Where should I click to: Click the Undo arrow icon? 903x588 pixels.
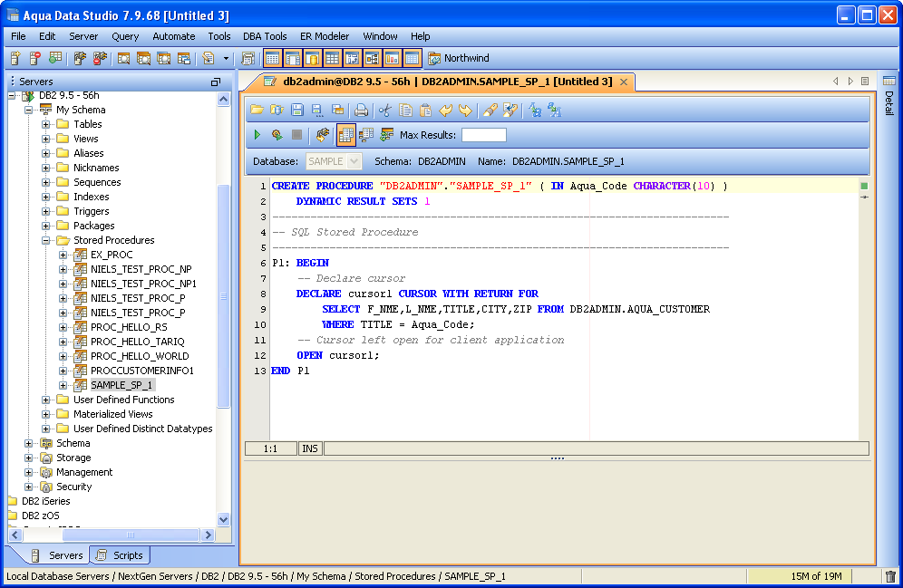(x=445, y=111)
